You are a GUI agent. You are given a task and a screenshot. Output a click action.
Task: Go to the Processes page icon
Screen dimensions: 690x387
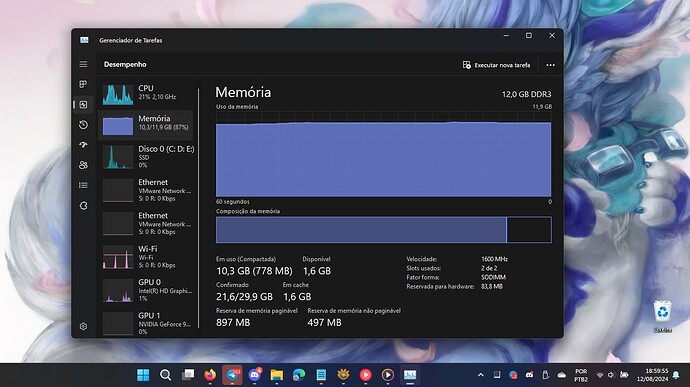tap(83, 84)
